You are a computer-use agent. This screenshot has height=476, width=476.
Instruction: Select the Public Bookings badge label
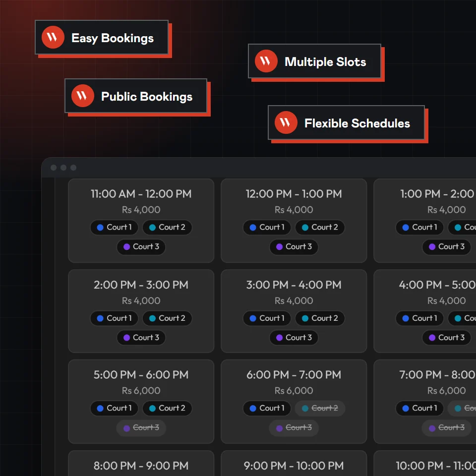[147, 97]
